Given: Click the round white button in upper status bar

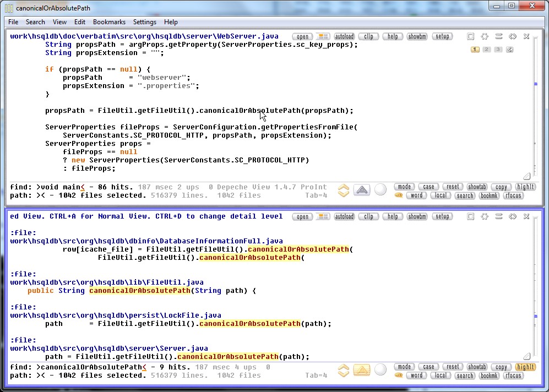Looking at the screenshot, I should tap(380, 190).
